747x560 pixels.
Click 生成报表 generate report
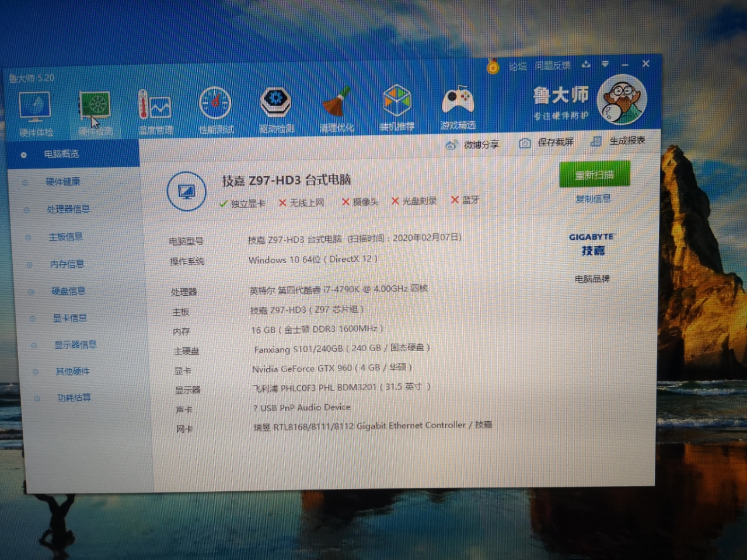tap(619, 141)
